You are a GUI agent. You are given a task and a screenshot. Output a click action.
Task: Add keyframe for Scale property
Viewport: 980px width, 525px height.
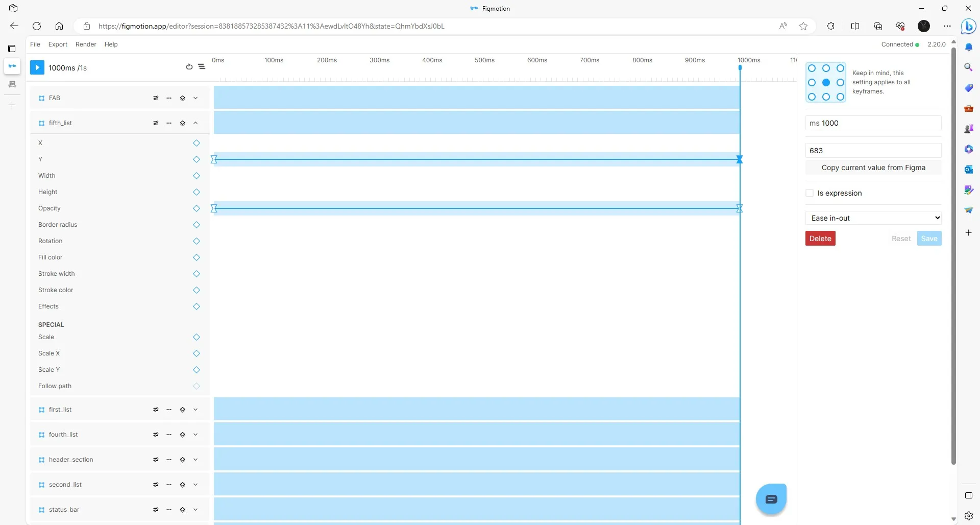click(x=197, y=337)
